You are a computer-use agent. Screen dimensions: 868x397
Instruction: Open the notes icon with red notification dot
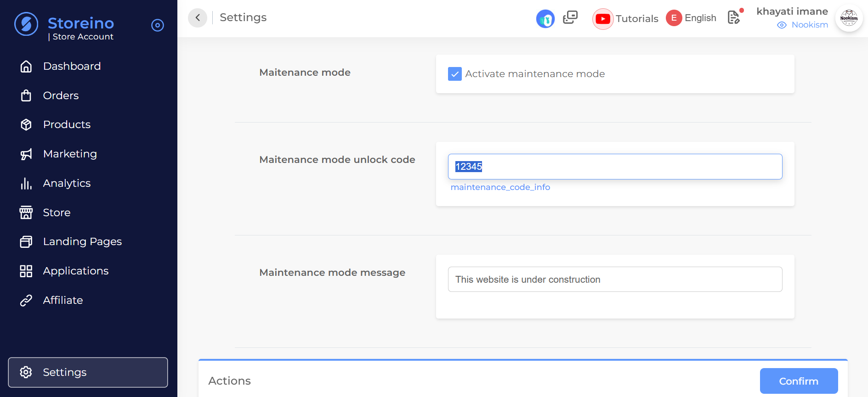(x=734, y=17)
